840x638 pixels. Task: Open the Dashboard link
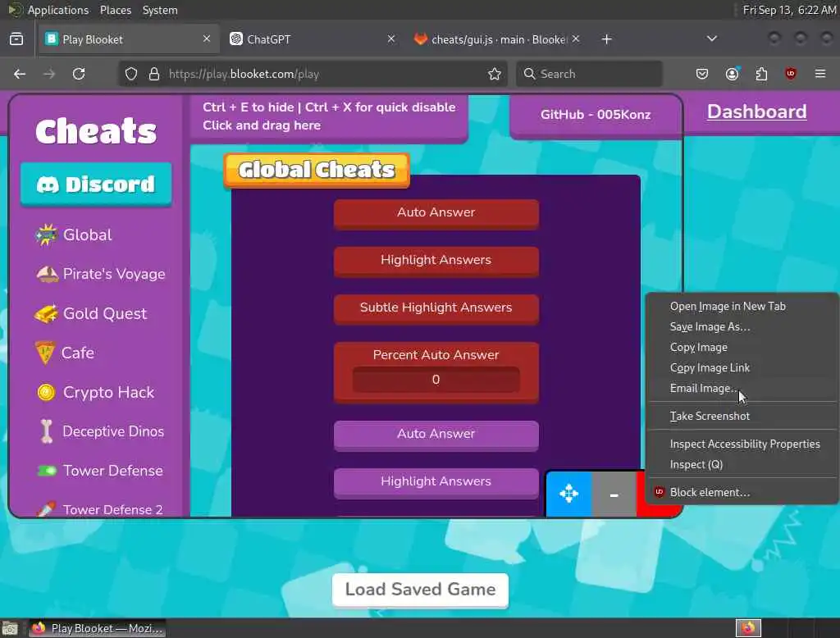pyautogui.click(x=756, y=112)
